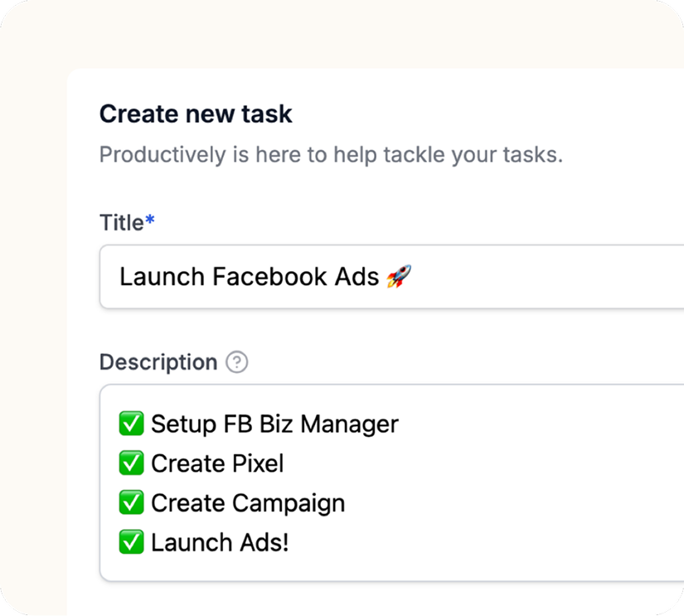The height and width of the screenshot is (616, 684).
Task: Select the Create Campaign checklist text
Action: [247, 502]
